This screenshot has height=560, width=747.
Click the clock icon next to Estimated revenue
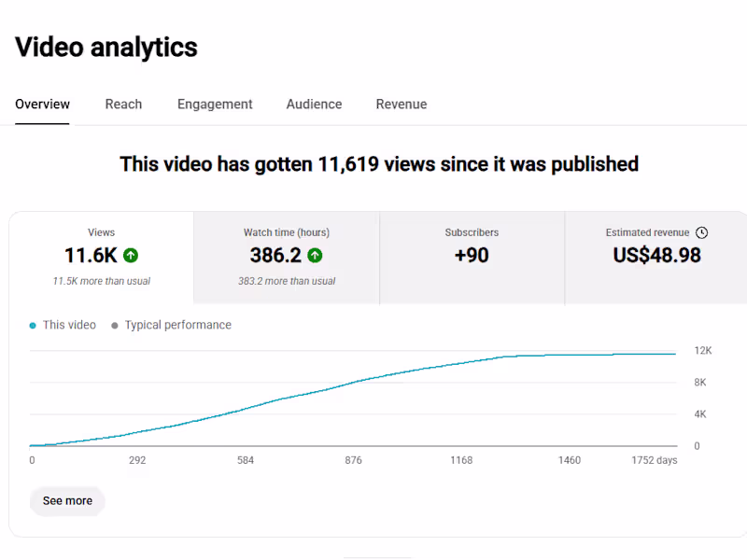702,232
